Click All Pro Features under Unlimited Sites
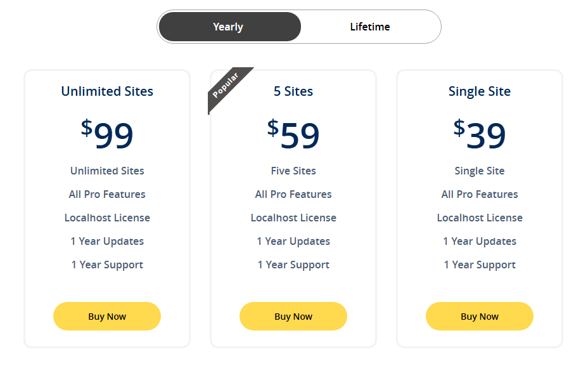588x373 pixels. 106,194
